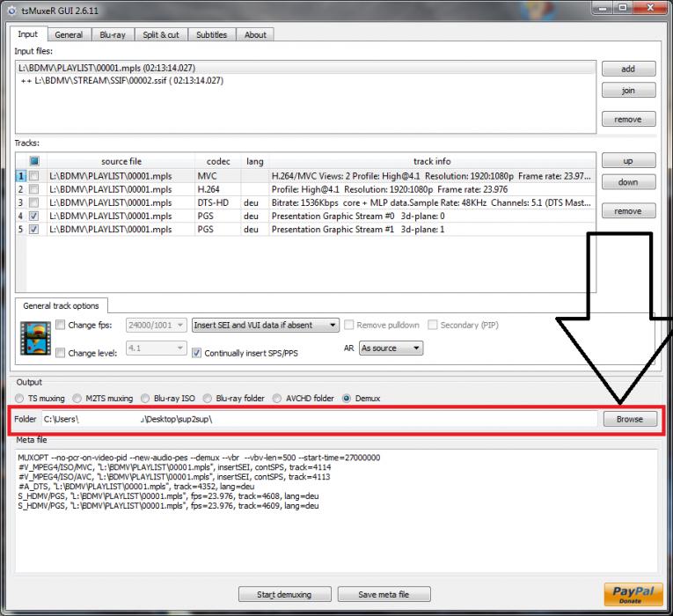Click the track info column header
The image size is (673, 616).
point(432,161)
